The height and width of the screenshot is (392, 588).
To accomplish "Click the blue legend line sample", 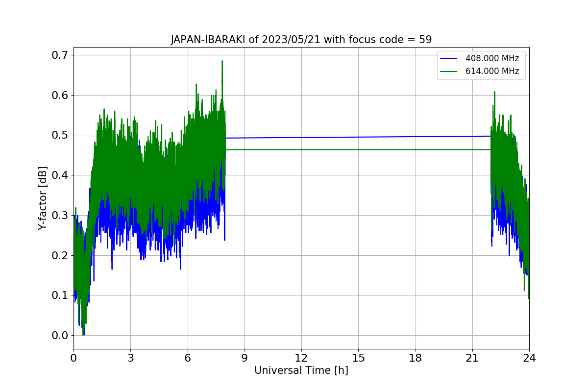I will tap(449, 58).
